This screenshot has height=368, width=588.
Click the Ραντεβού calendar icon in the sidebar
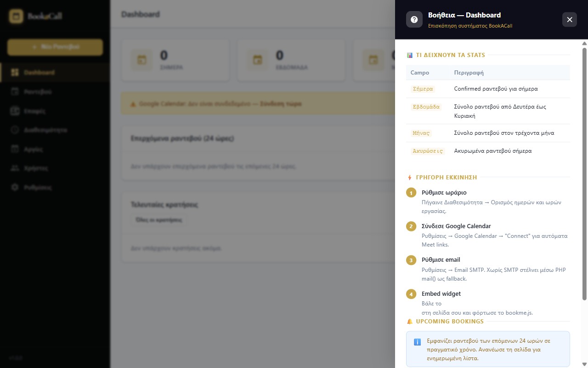coord(15,92)
